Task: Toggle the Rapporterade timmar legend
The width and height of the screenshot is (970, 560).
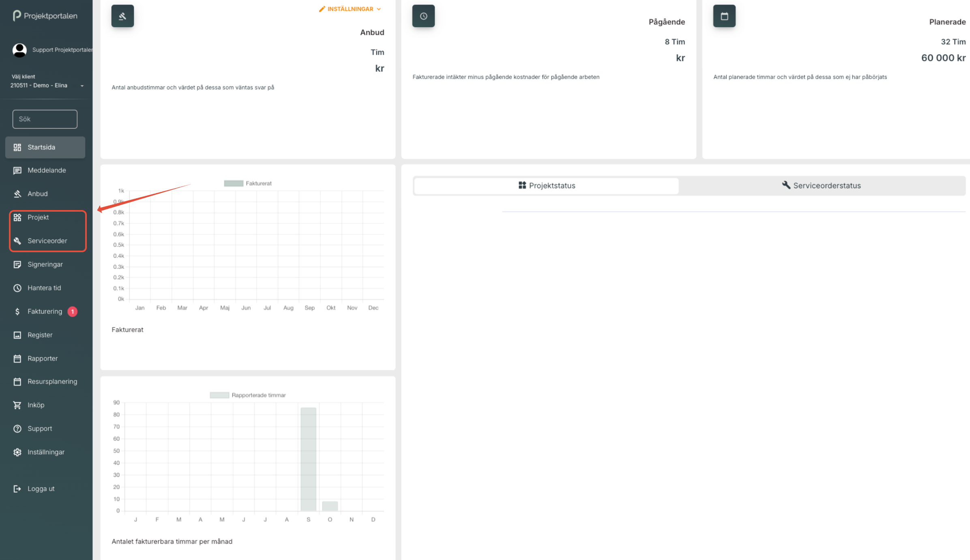Action: pos(248,395)
